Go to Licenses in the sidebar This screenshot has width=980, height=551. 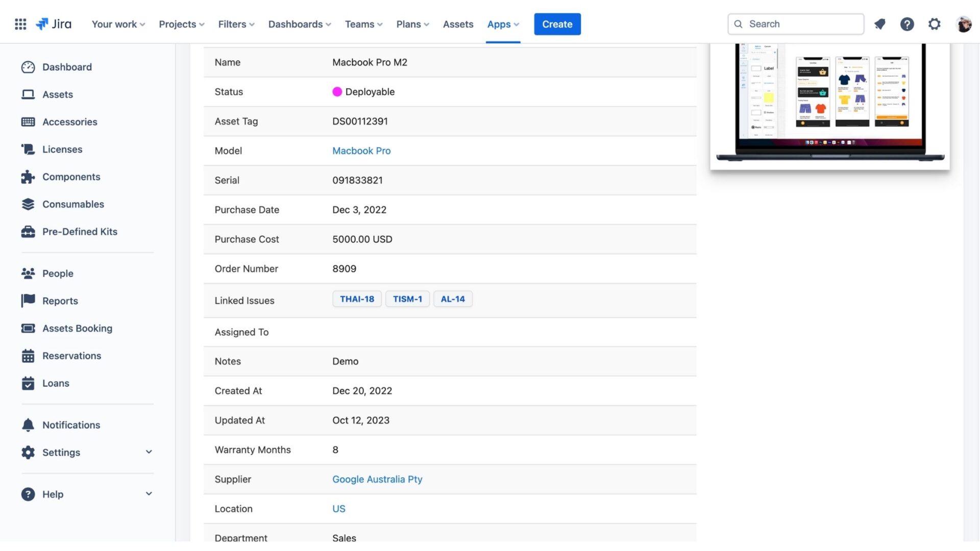62,149
